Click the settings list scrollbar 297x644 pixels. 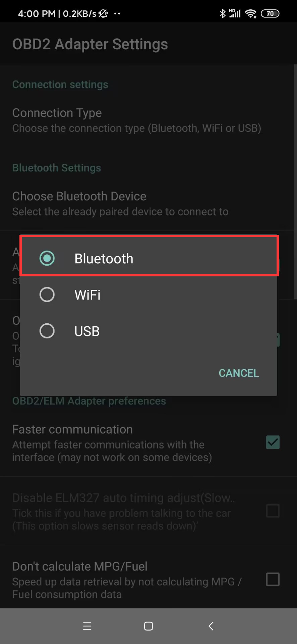295,181
